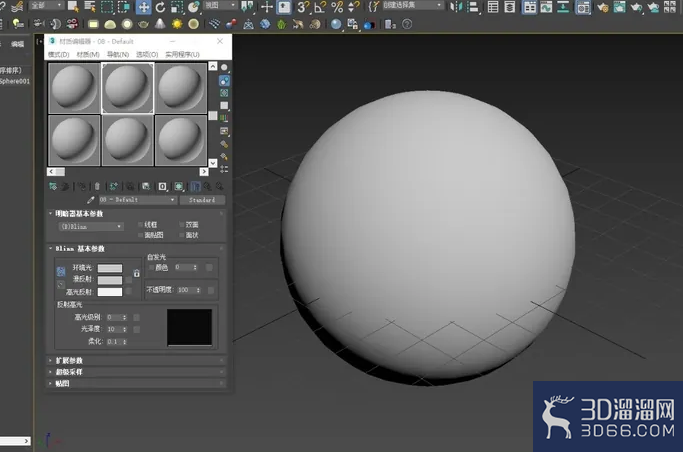The height and width of the screenshot is (452, 683).
Task: Click the window/crossing selection icon
Action: tap(124, 7)
